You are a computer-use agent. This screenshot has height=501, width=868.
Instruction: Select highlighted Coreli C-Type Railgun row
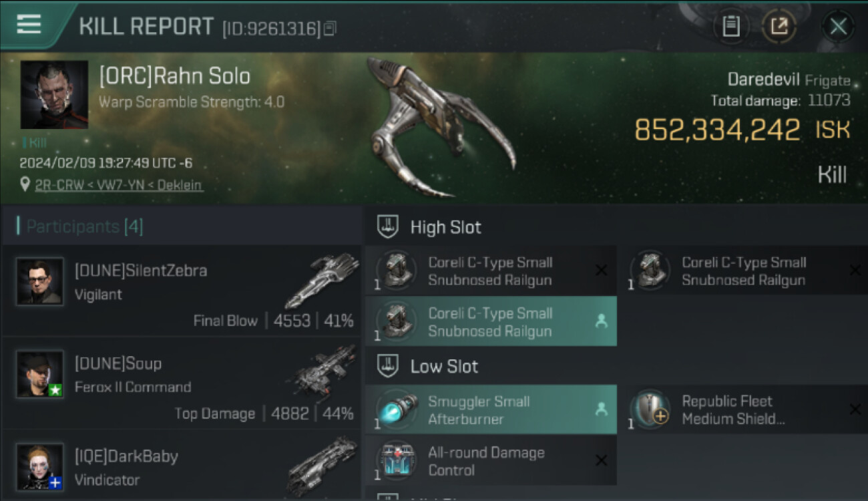491,321
